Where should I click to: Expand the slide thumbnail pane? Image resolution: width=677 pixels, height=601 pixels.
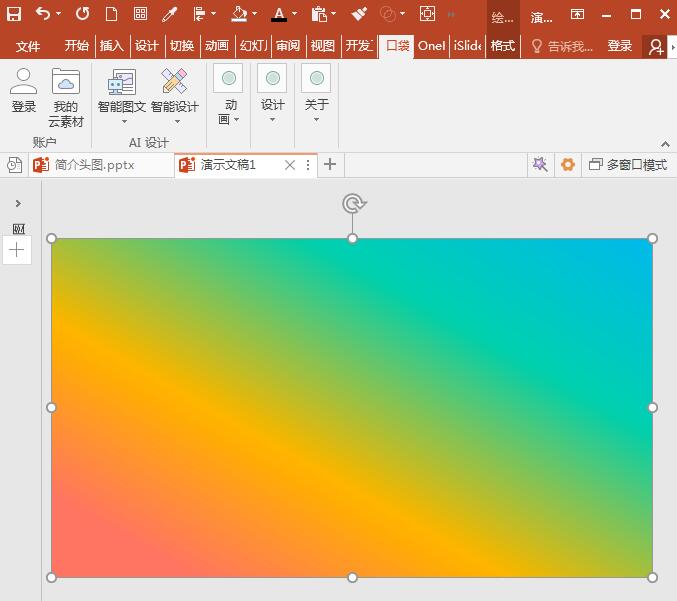18,204
